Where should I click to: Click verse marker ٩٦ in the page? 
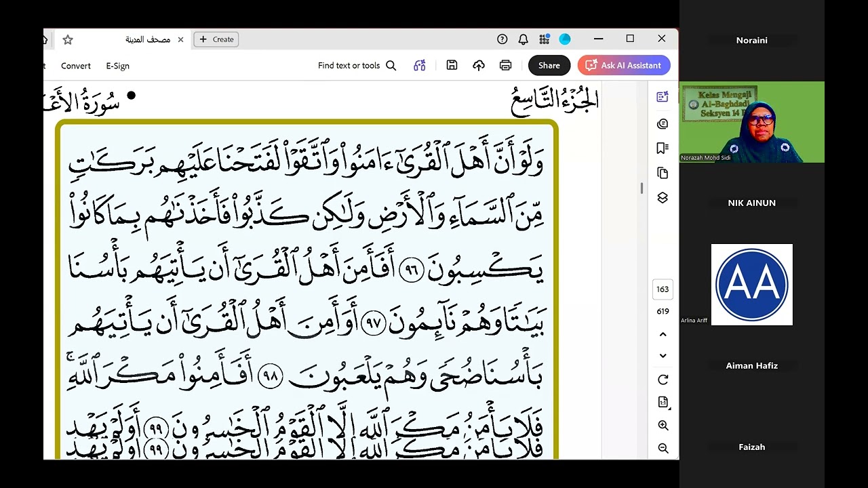tap(412, 271)
